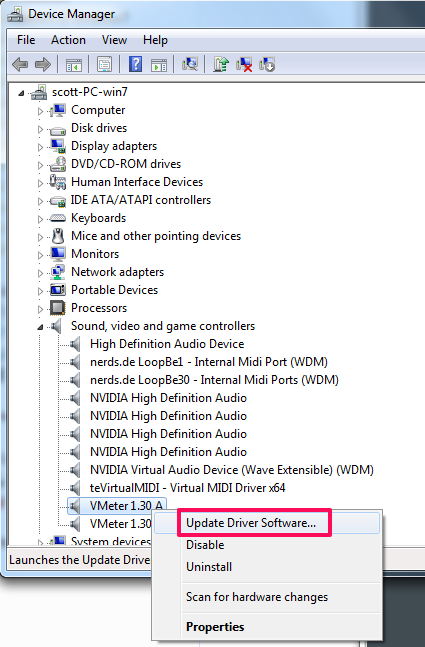
Task: Collapse Sound, video and game controllers
Action: coord(40,327)
